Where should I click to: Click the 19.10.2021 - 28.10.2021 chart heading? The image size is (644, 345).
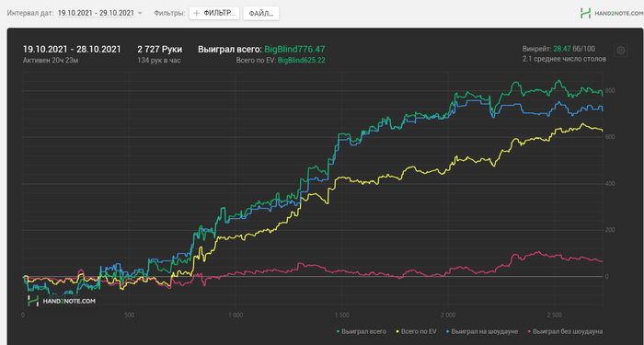[x=72, y=50]
